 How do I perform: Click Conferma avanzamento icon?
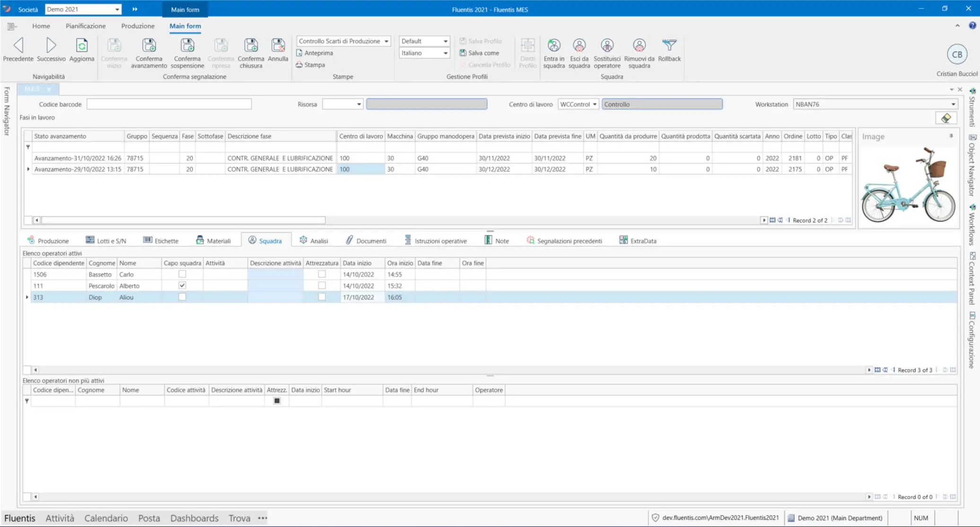(x=149, y=45)
